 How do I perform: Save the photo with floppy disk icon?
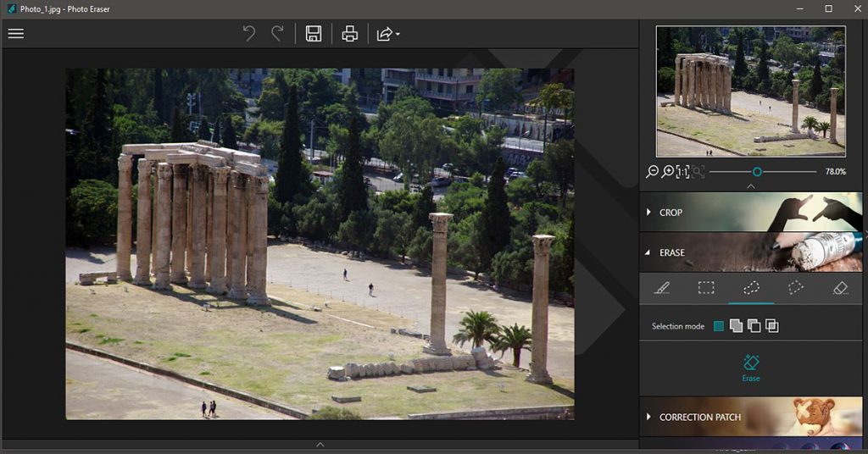[314, 34]
